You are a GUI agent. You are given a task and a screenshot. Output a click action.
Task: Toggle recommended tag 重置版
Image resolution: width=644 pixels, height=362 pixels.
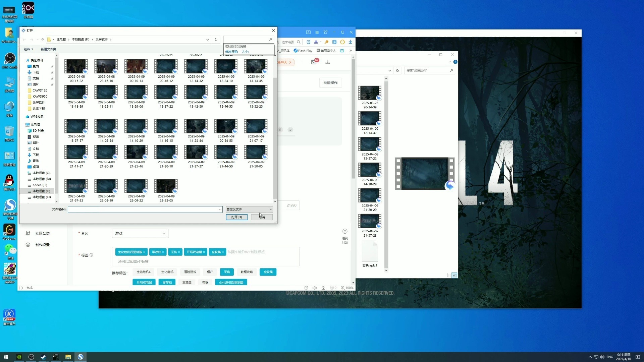(x=187, y=282)
